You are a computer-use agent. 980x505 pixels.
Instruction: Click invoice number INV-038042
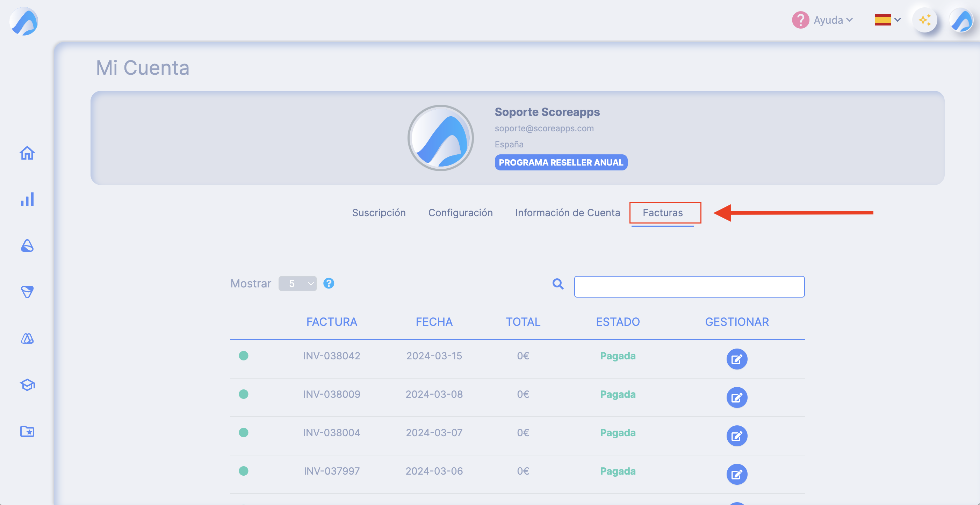(x=332, y=356)
